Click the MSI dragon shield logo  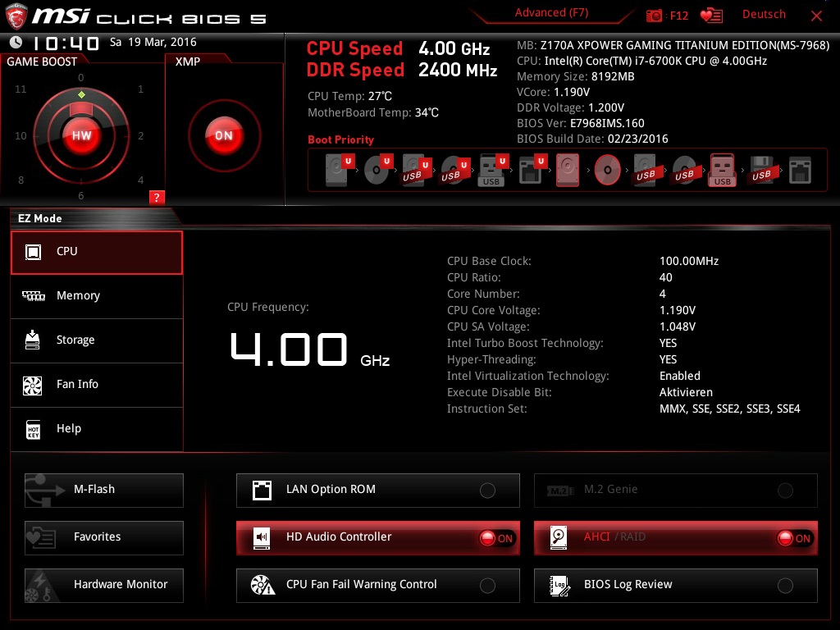(x=16, y=16)
